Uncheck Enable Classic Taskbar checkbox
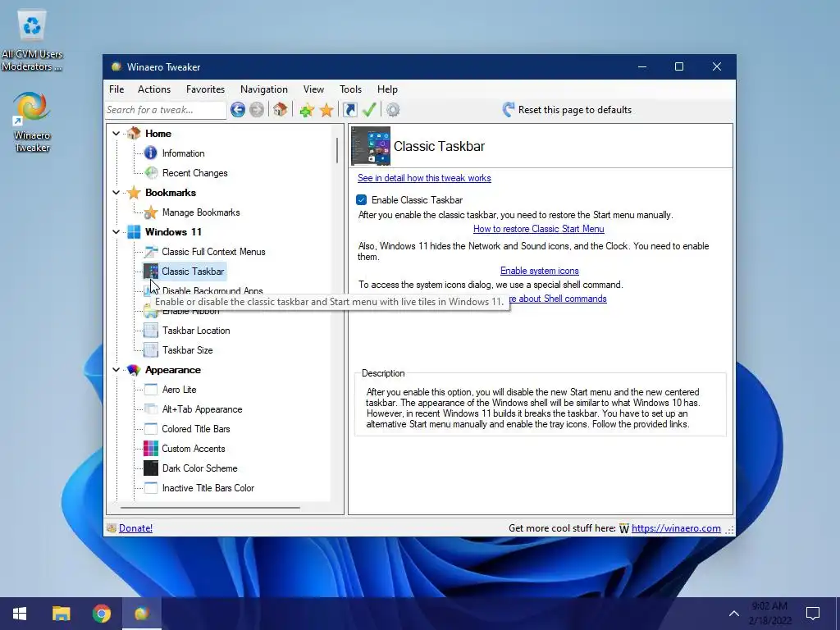Image resolution: width=840 pixels, height=630 pixels. point(362,200)
